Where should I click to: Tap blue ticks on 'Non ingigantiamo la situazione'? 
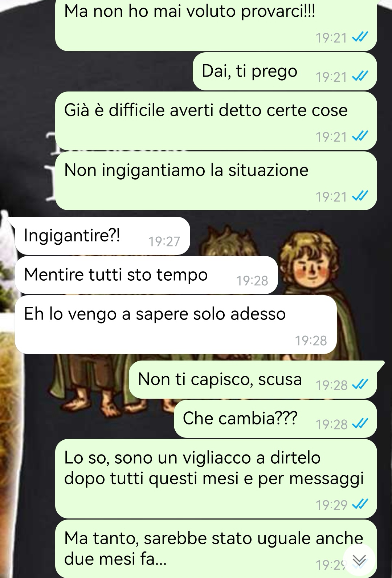[360, 196]
